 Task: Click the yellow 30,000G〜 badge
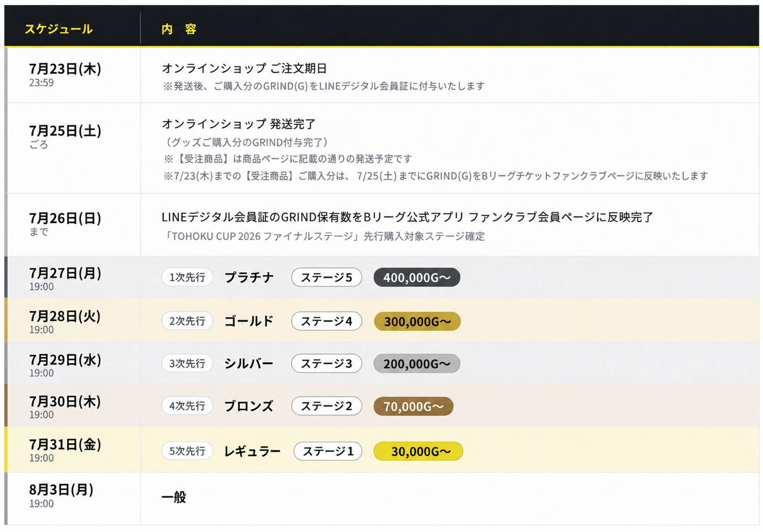pyautogui.click(x=418, y=451)
